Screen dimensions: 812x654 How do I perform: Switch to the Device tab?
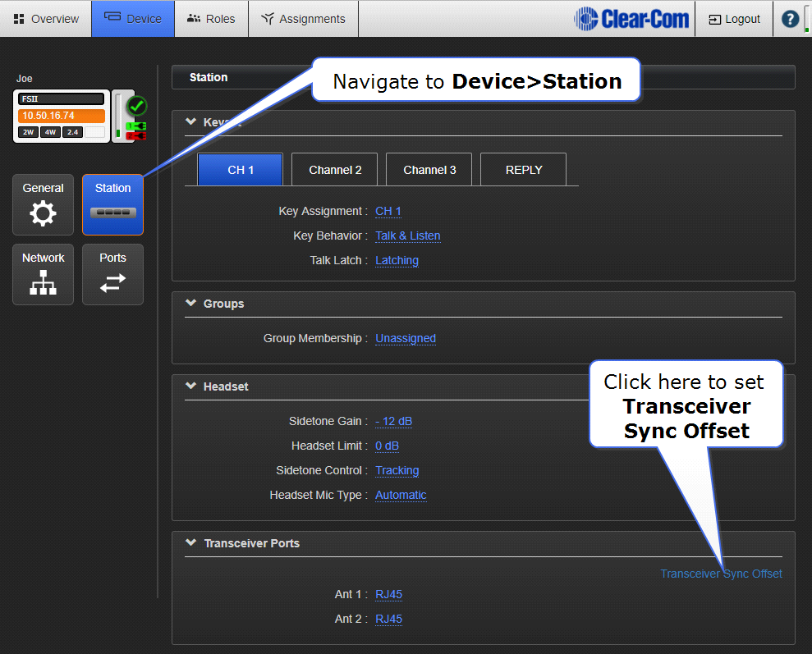(x=133, y=19)
